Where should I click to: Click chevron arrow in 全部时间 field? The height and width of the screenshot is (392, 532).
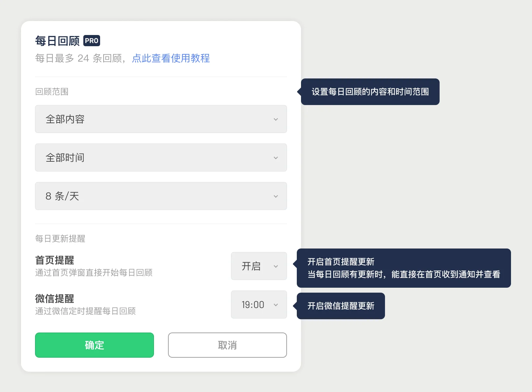(x=276, y=158)
